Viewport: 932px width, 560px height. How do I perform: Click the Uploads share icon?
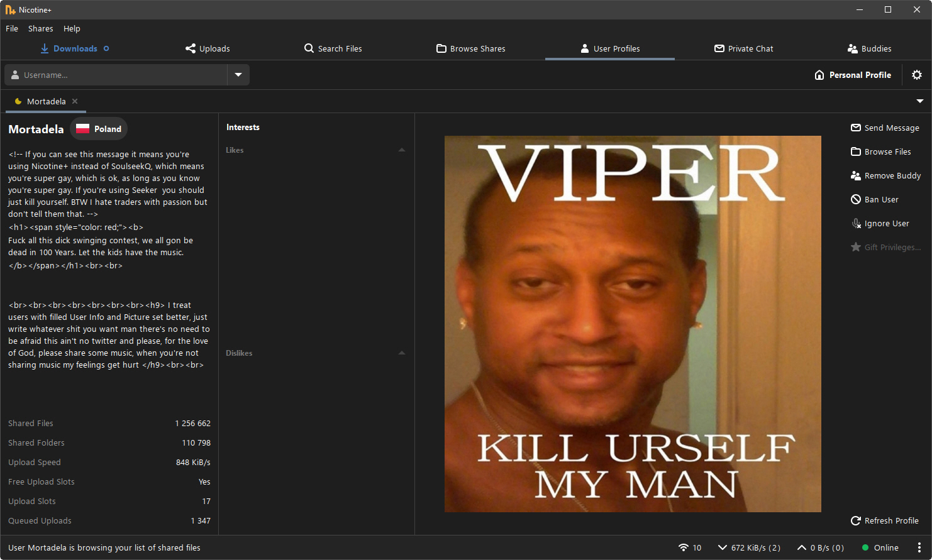[191, 48]
